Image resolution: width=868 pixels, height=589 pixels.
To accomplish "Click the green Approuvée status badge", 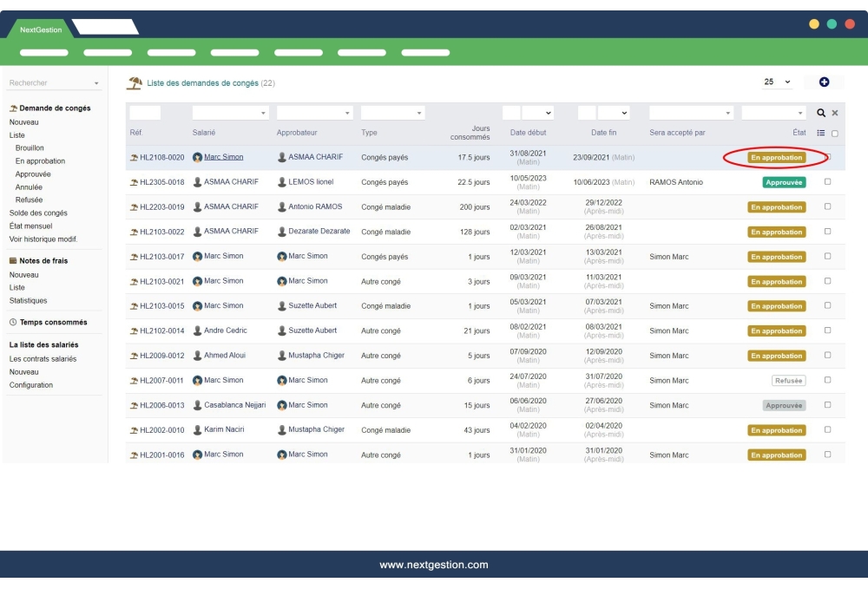I will [x=784, y=183].
